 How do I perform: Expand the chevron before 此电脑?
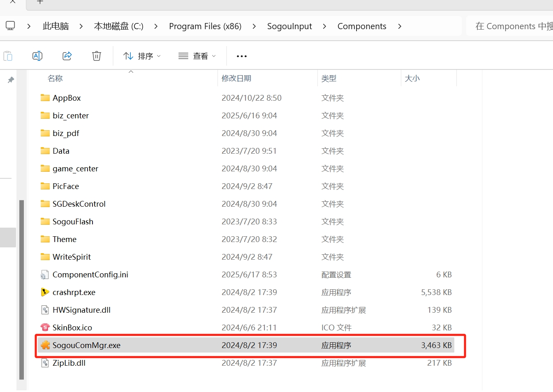pyautogui.click(x=29, y=26)
